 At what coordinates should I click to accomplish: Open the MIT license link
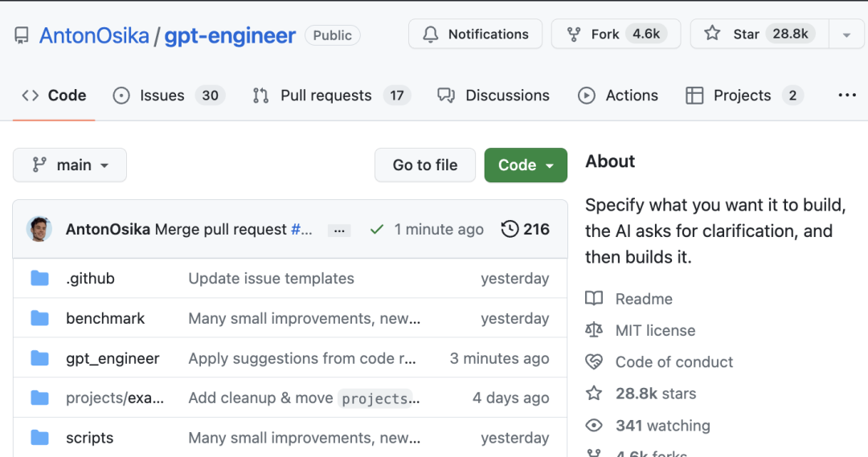click(640, 330)
